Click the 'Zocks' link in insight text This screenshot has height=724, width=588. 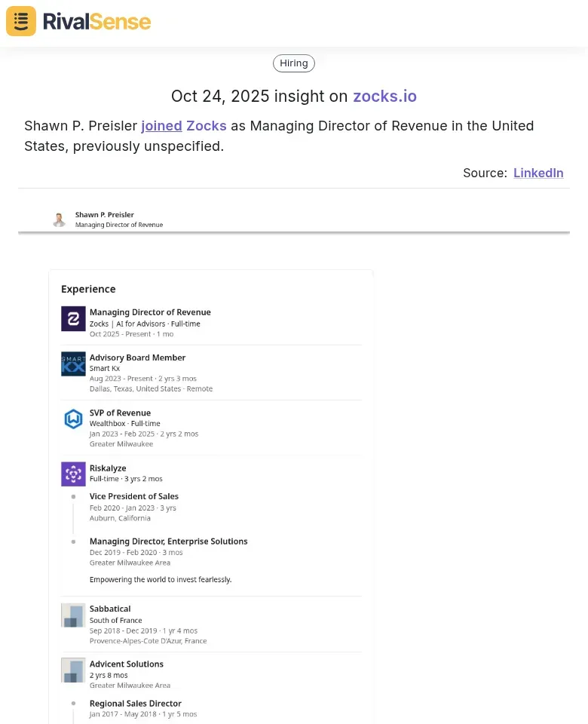(x=207, y=126)
